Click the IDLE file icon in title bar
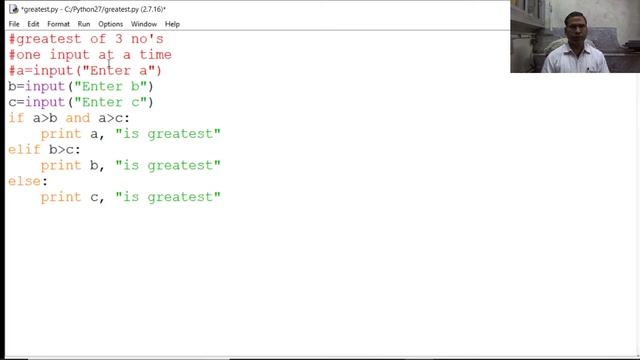 tap(13, 9)
